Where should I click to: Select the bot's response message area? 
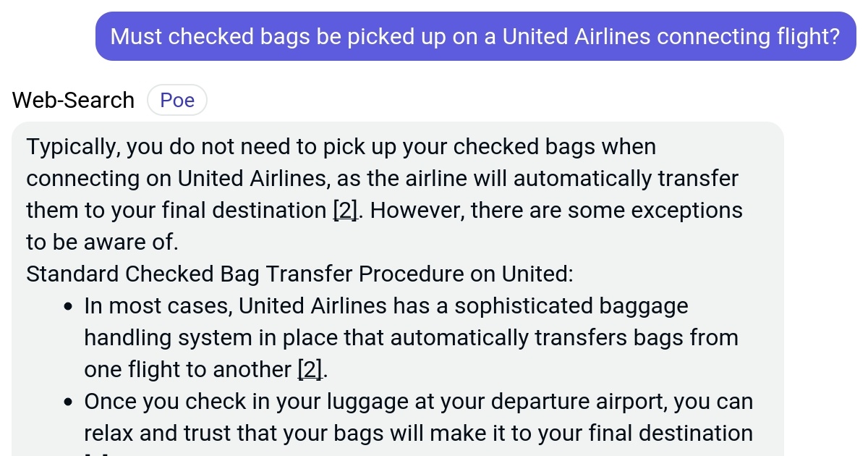[398, 290]
